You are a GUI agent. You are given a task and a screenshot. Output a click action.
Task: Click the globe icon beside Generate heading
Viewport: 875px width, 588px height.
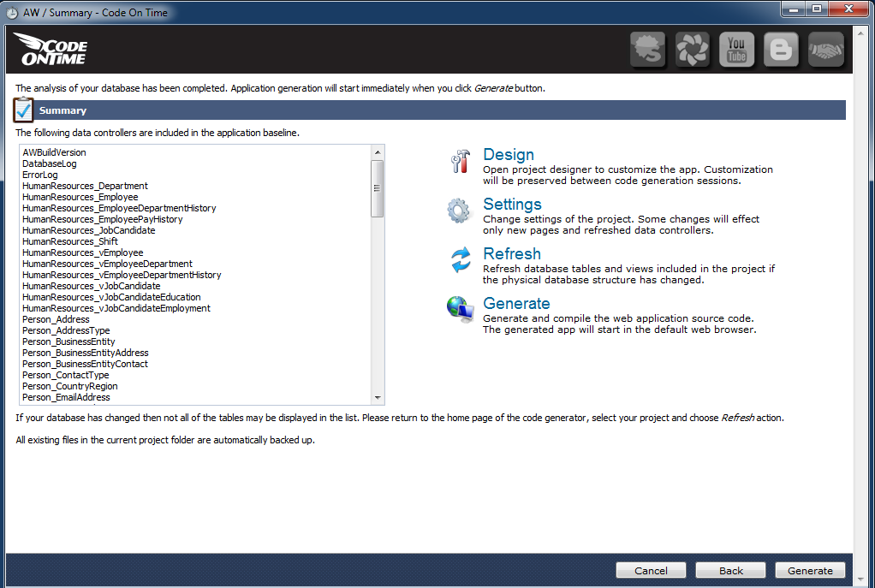click(460, 309)
